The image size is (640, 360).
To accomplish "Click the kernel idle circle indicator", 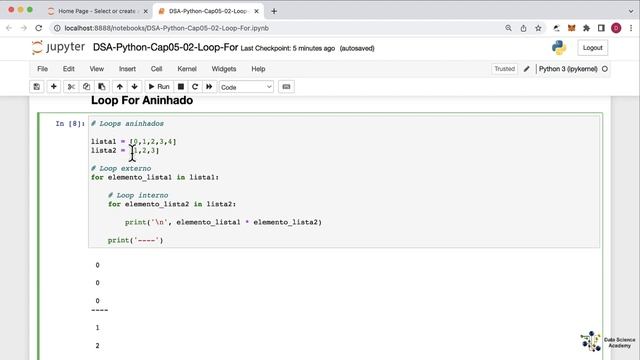I will point(605,69).
